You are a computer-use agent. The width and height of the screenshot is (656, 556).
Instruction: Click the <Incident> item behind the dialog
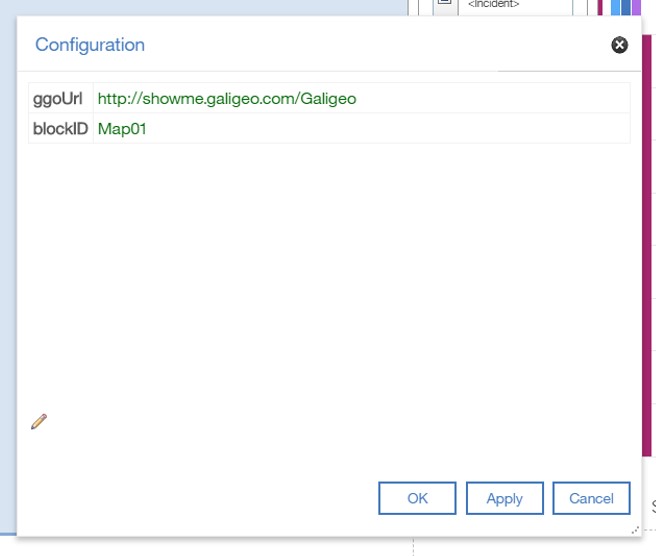pos(494,4)
